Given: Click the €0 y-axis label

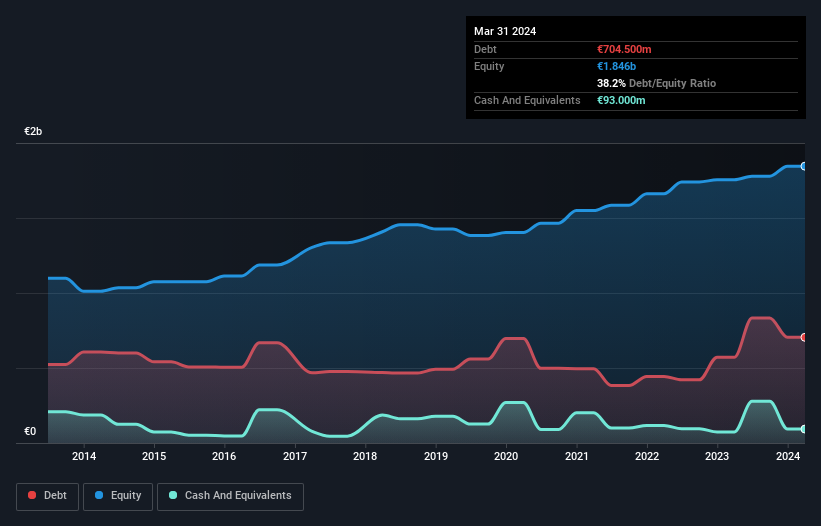Looking at the screenshot, I should point(30,431).
